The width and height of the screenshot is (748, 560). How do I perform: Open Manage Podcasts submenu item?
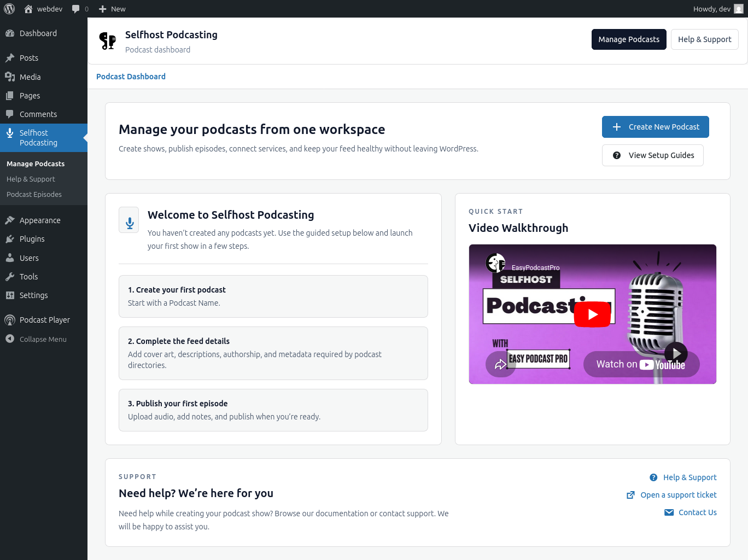[x=36, y=164]
